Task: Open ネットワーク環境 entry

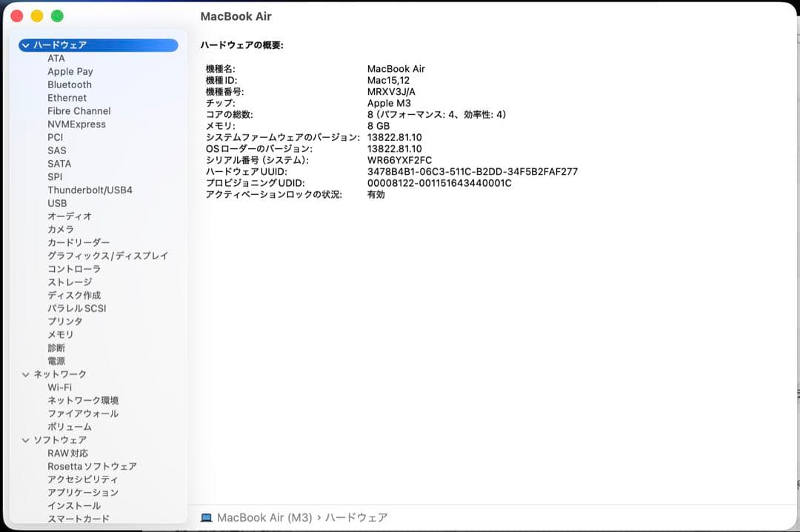Action: pyautogui.click(x=83, y=401)
